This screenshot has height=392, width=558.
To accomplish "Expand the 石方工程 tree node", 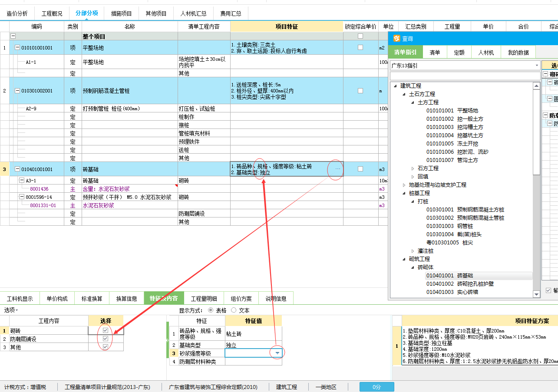I will pos(413,168).
